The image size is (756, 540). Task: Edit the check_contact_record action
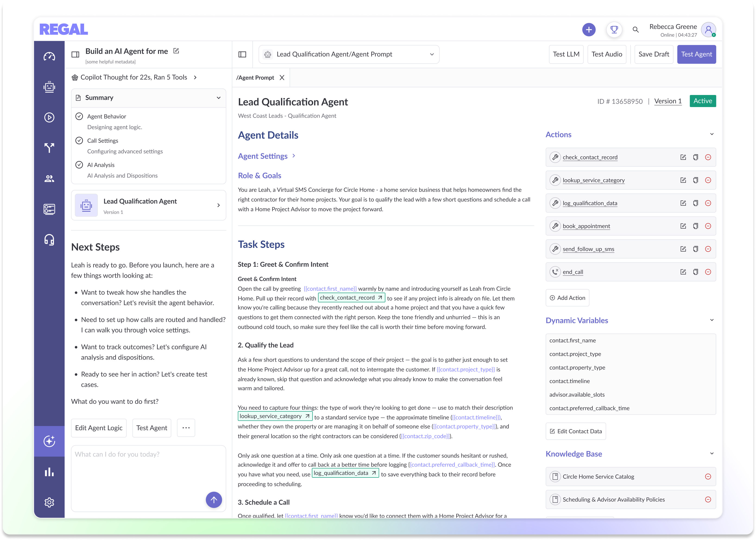coord(683,157)
